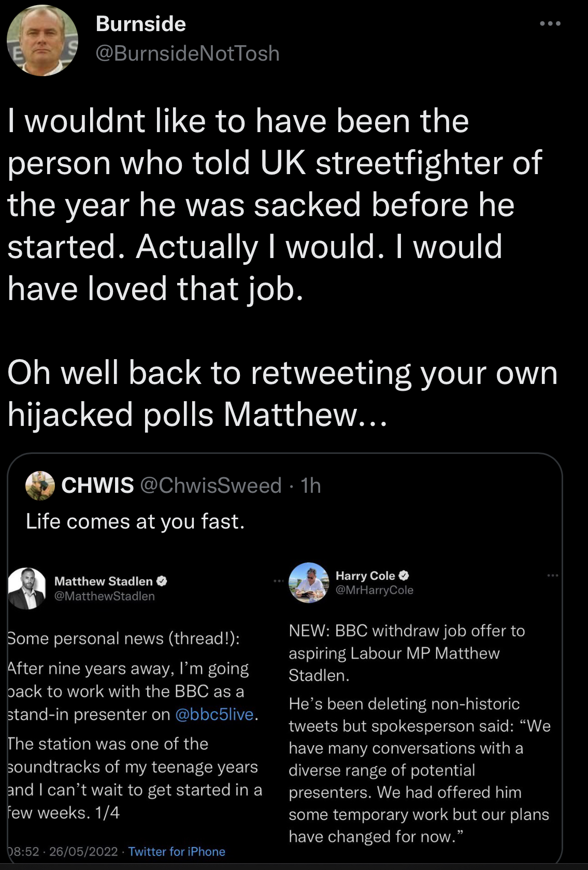Image resolution: width=588 pixels, height=870 pixels.
Task: Follow the @bbc5live mention link
Action: pos(214,714)
